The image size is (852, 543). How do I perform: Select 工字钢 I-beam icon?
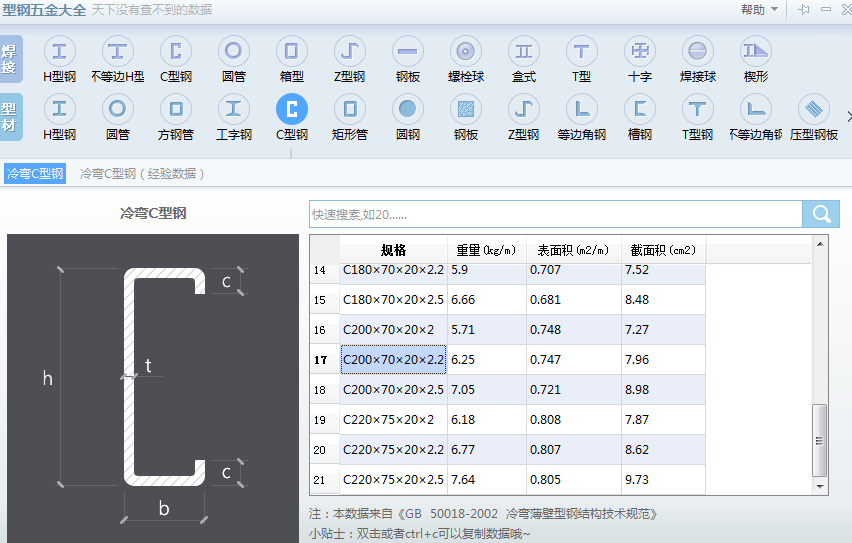click(x=234, y=109)
